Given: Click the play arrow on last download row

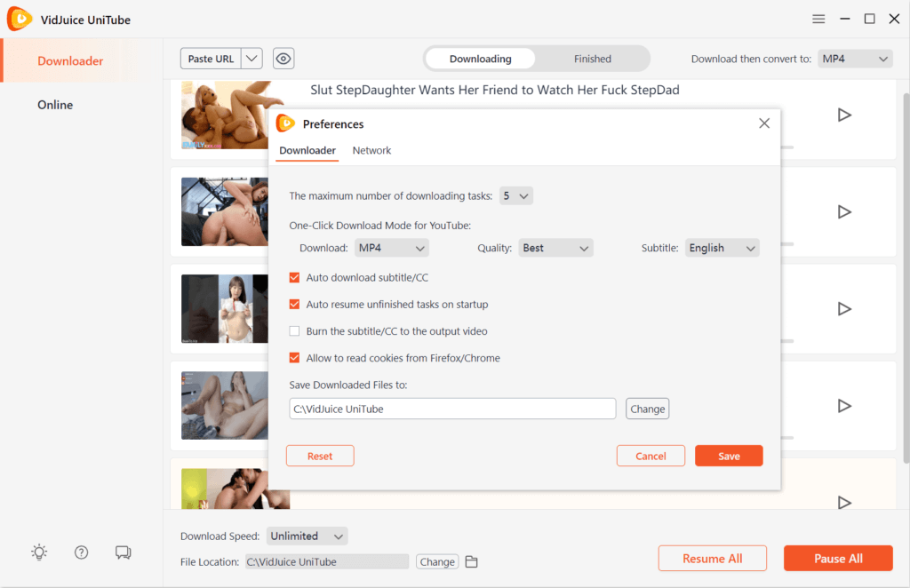Looking at the screenshot, I should tap(844, 502).
